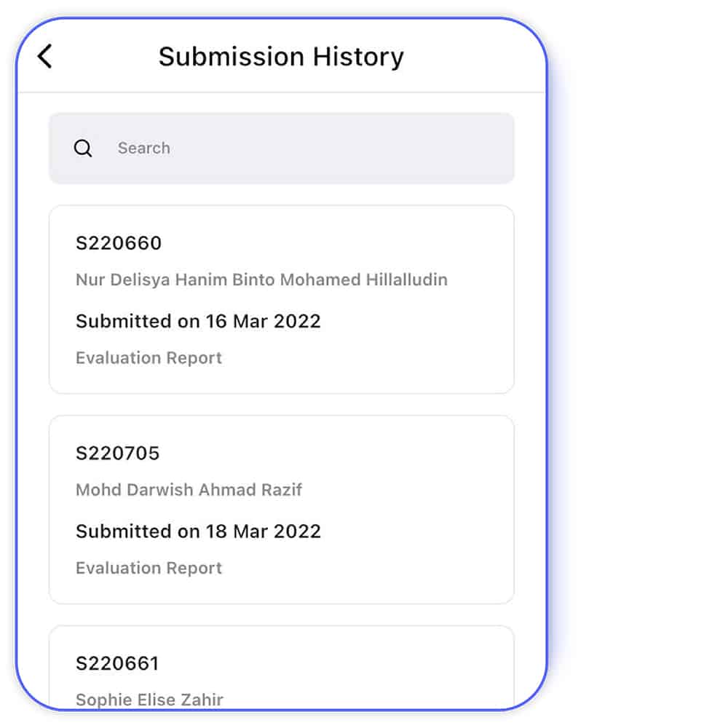This screenshot has width=728, height=728.
Task: Click the magnifying glass search icon
Action: 83,149
